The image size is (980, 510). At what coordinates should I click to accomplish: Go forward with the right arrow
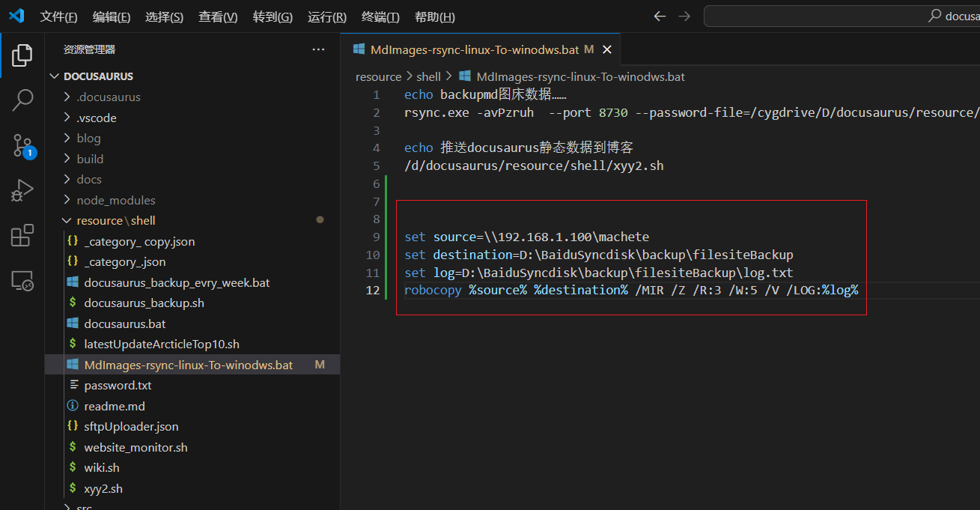tap(684, 16)
